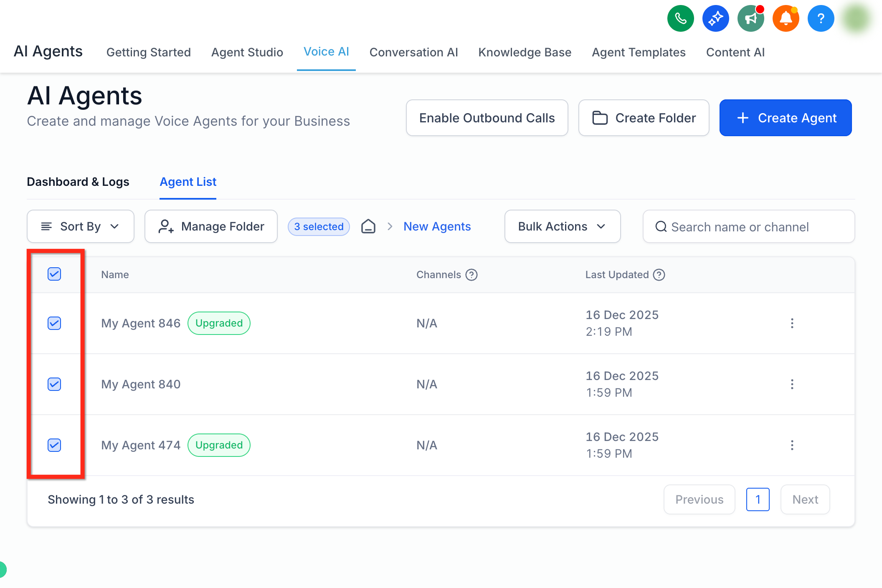Viewport: 882px width, 588px height.
Task: Go to the Getting Started tab
Action: point(149,52)
